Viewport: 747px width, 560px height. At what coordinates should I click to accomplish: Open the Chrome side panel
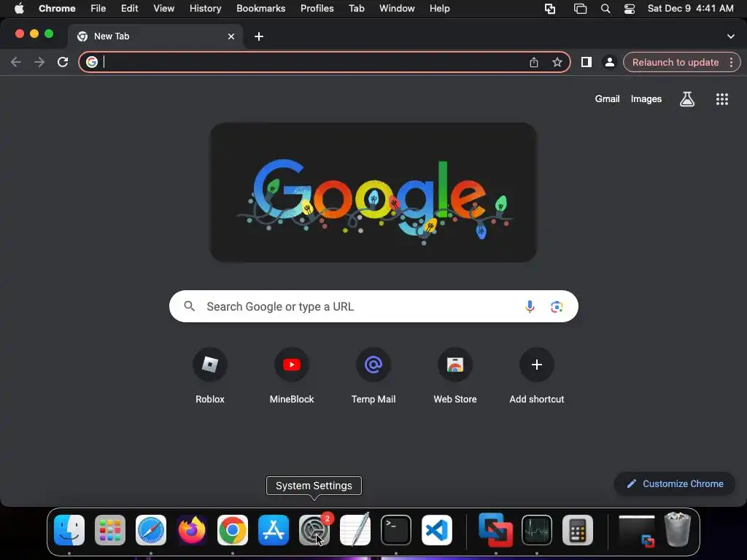click(x=587, y=62)
